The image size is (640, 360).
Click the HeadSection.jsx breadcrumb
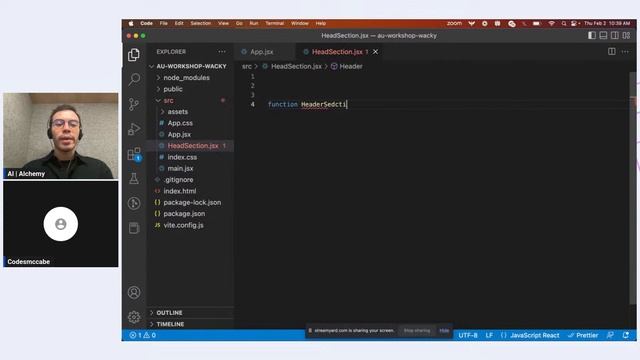296,66
